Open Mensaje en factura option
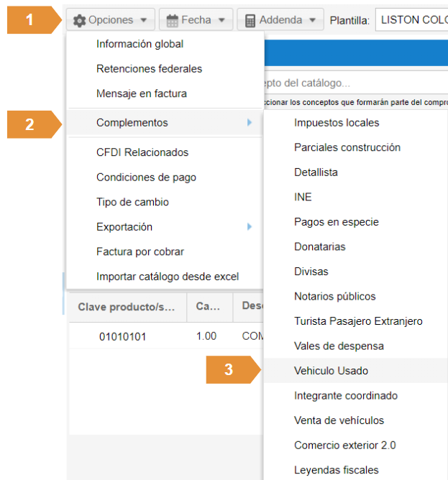This screenshot has height=480, width=448. click(141, 93)
